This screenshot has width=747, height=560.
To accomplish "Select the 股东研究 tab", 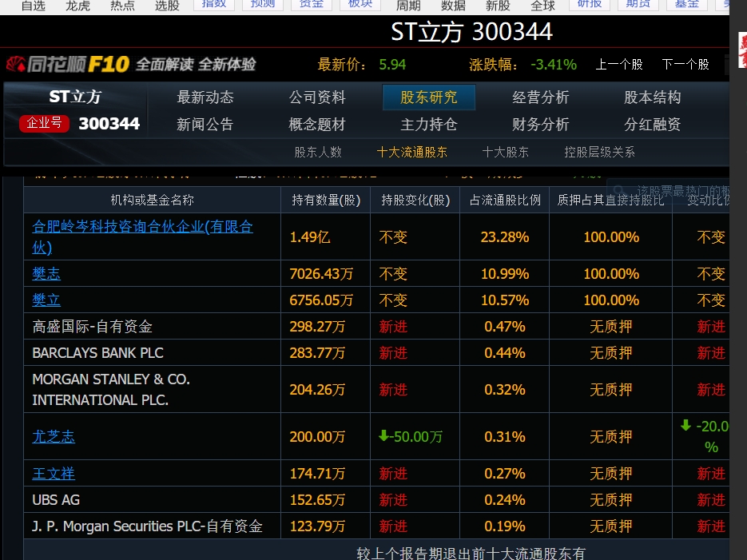I will (429, 97).
